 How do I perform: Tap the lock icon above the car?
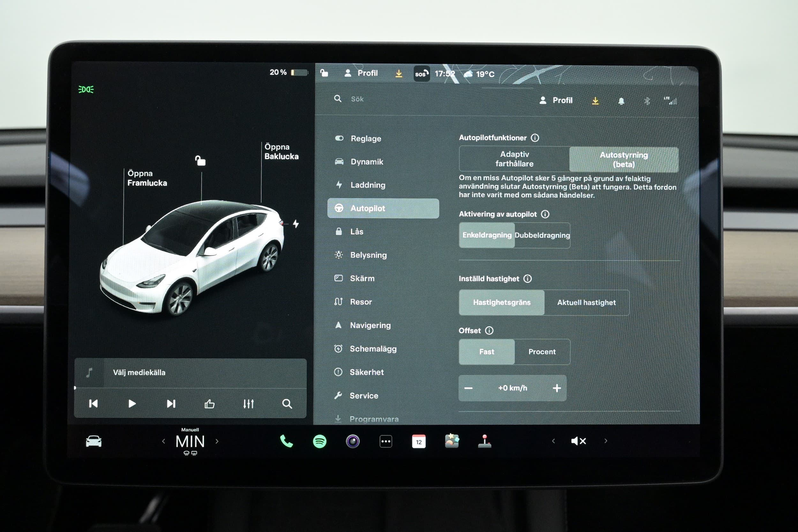pyautogui.click(x=200, y=160)
